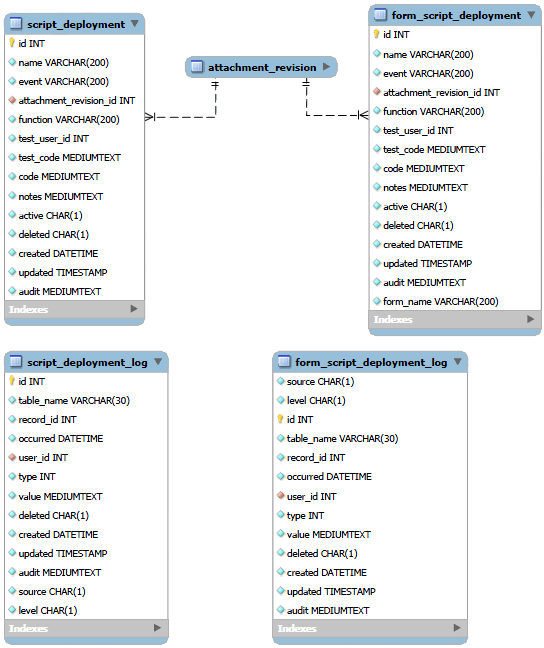Select level CHAR(1) in form_script_deployment_log
The width and height of the screenshot is (544, 648).
click(x=316, y=400)
